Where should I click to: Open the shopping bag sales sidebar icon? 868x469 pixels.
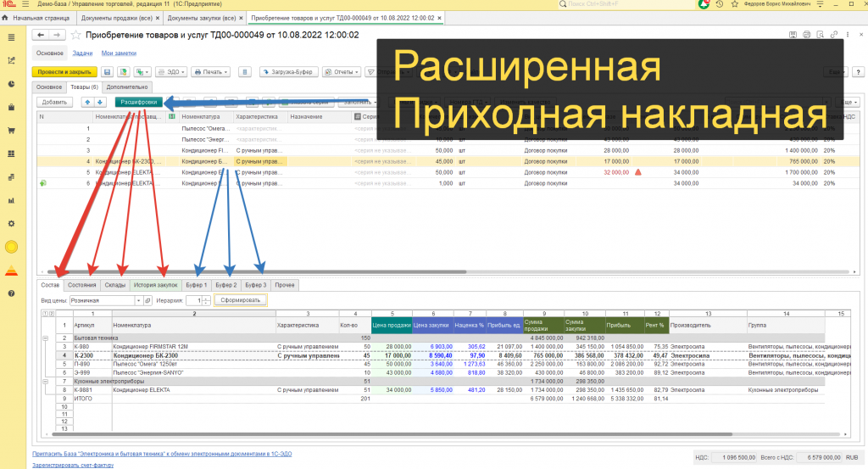tap(11, 108)
